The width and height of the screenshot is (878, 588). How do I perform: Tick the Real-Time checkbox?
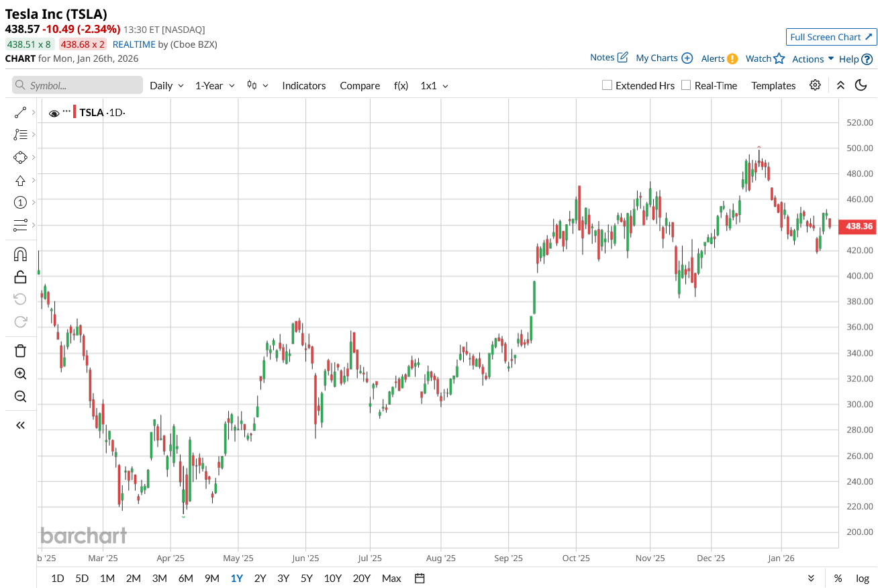(x=686, y=85)
